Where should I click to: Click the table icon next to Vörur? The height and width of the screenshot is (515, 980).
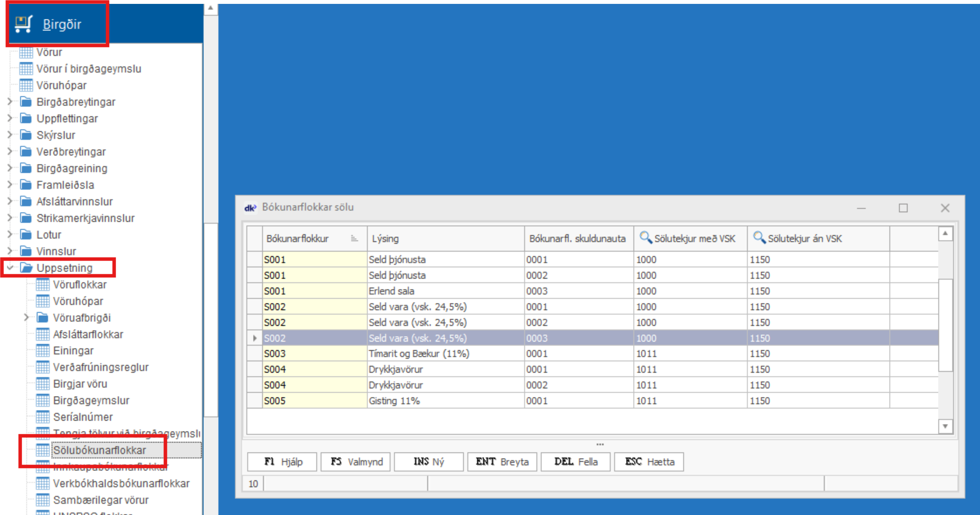(26, 52)
